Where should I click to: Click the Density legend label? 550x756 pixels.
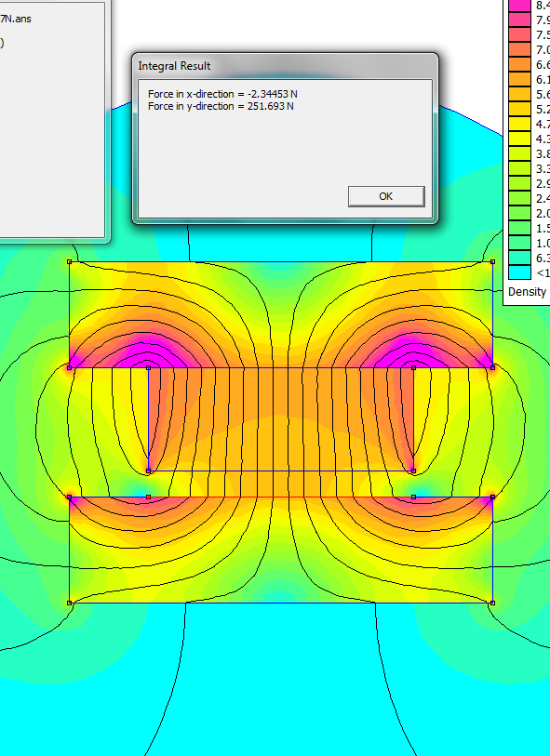(x=528, y=292)
